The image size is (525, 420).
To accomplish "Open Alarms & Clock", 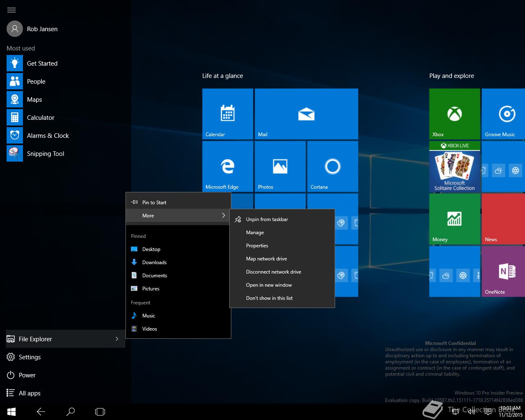I will tap(66, 135).
